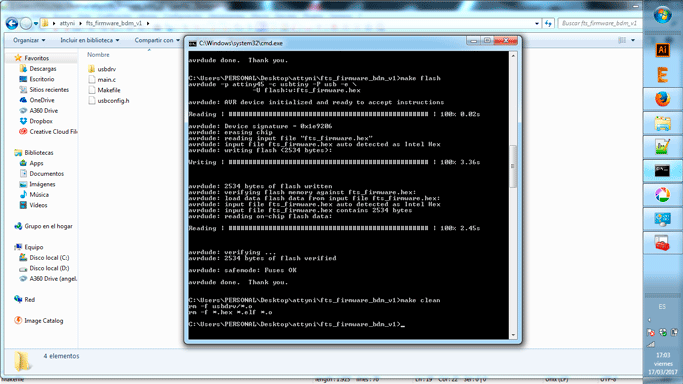The width and height of the screenshot is (683, 384).
Task: Click the search box Buscar fts_firmware_bdm_v1
Action: pos(599,24)
